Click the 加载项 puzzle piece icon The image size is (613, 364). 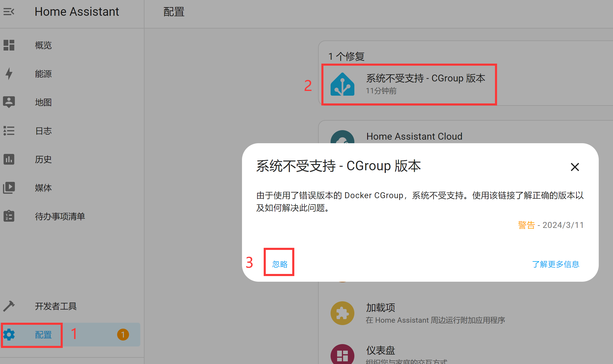(x=342, y=313)
